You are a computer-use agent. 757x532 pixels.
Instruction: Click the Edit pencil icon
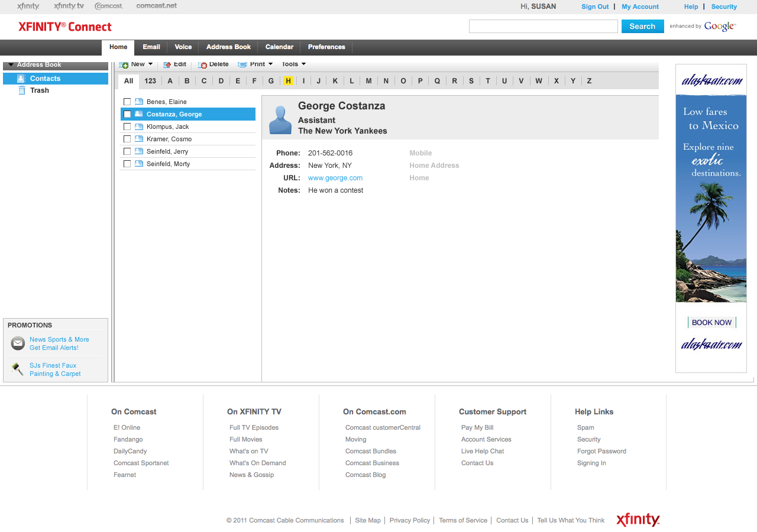[167, 64]
